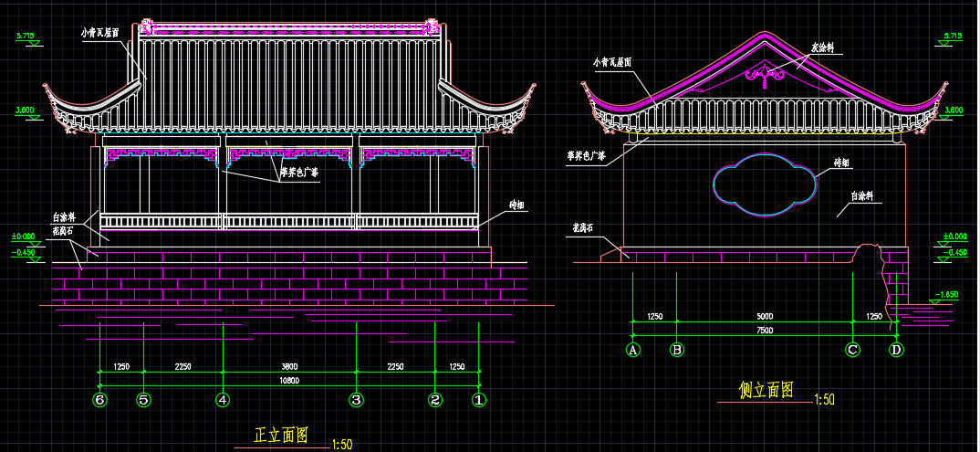This screenshot has width=980, height=452.
Task: Select the -0.450 elevation mark on the left
Action: (x=23, y=253)
